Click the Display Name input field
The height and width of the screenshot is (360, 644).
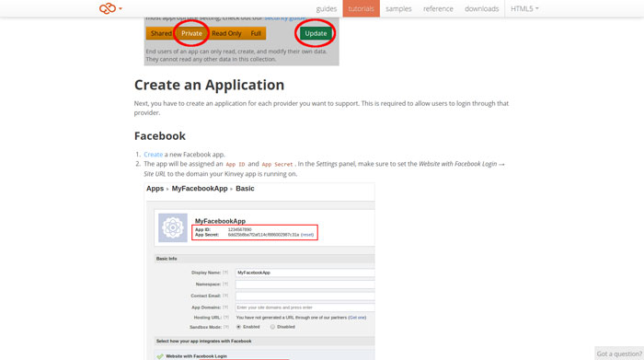point(305,273)
